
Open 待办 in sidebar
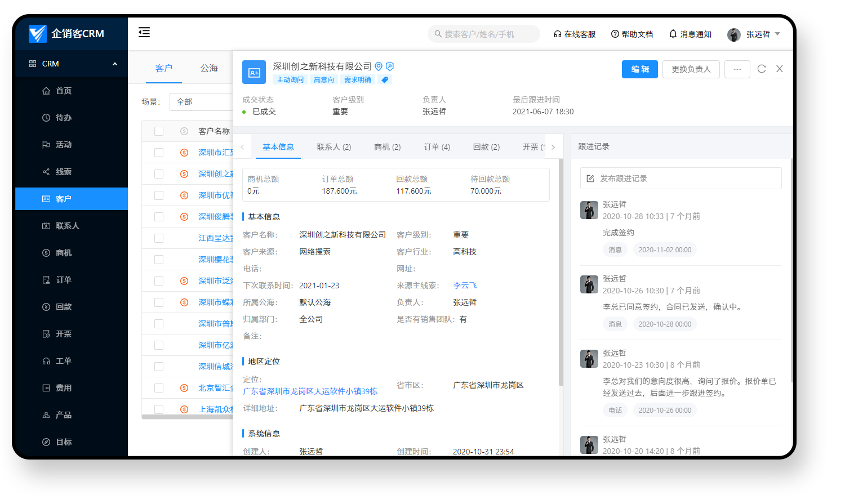72,118
